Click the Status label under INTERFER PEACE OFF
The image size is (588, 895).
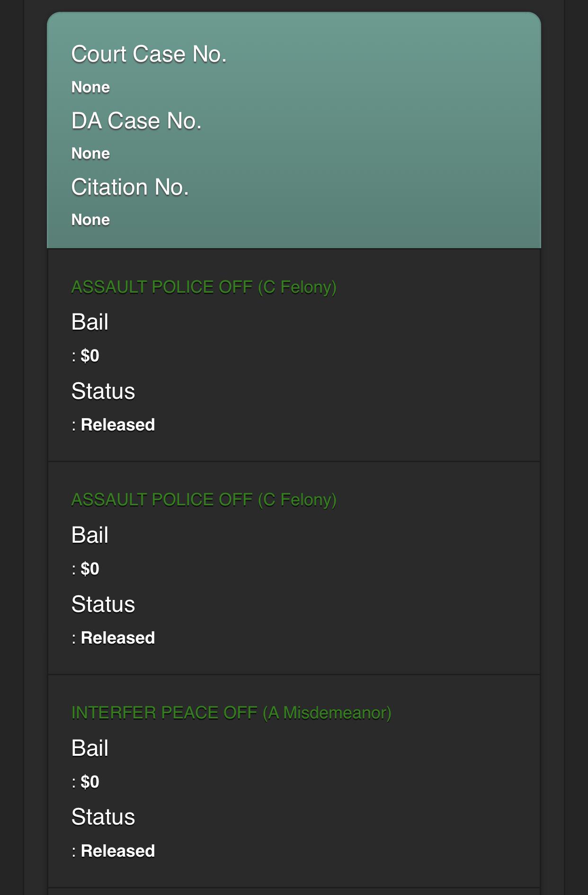tap(103, 817)
